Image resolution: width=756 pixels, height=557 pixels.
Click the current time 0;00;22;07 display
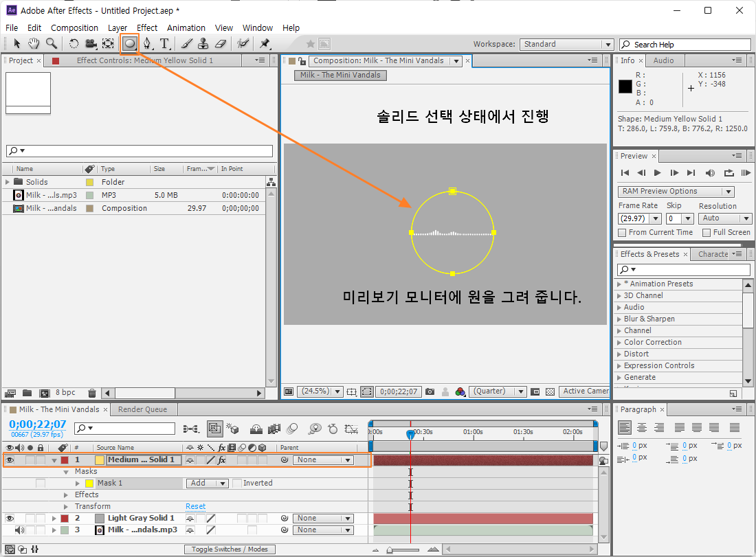pyautogui.click(x=38, y=424)
